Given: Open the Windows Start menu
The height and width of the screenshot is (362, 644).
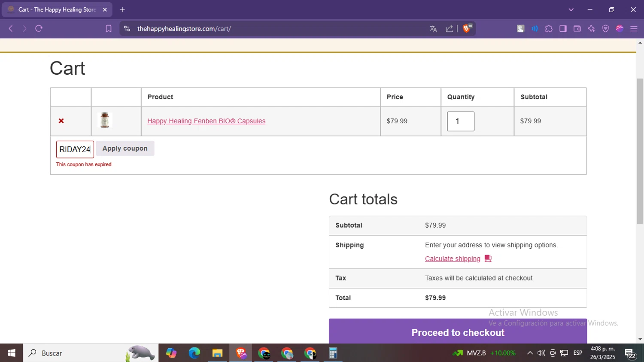Looking at the screenshot, I should click(x=12, y=353).
